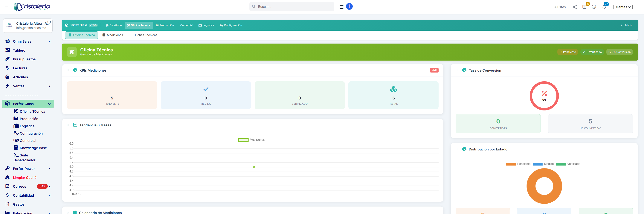This screenshot has width=644, height=214.
Task: Click the power logout icon beside the company name
Action: 49,22
